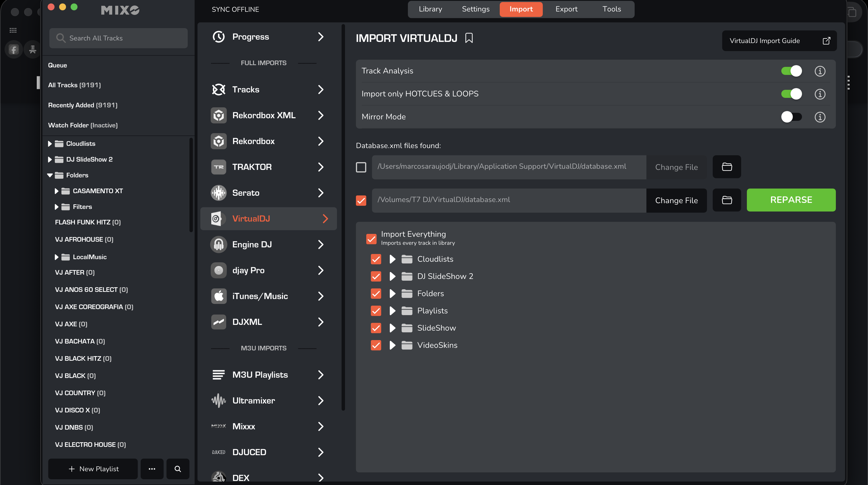Enable the Mirror Mode switch
This screenshot has height=485, width=868.
[x=791, y=117]
